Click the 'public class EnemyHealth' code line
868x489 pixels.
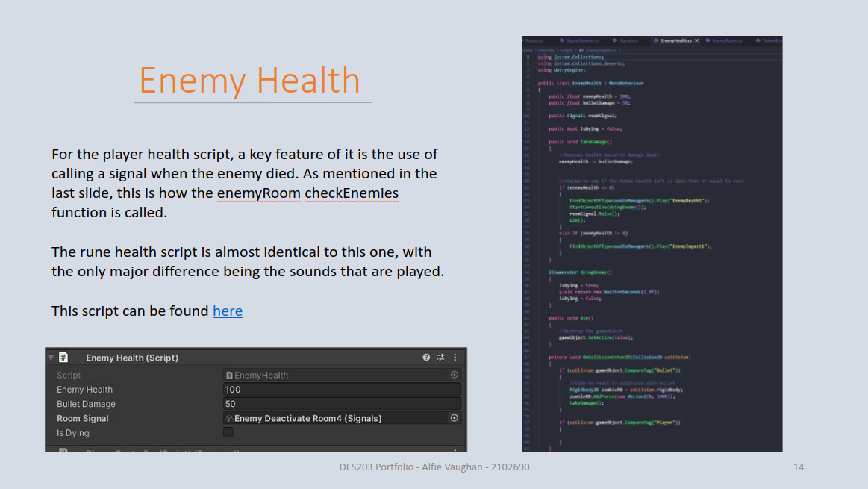(590, 83)
